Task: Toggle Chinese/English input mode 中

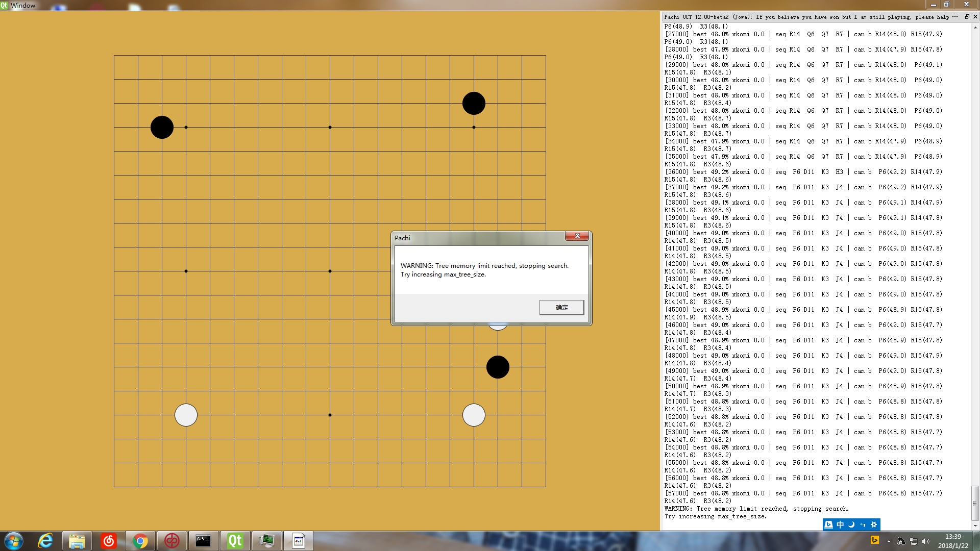Action: (840, 524)
